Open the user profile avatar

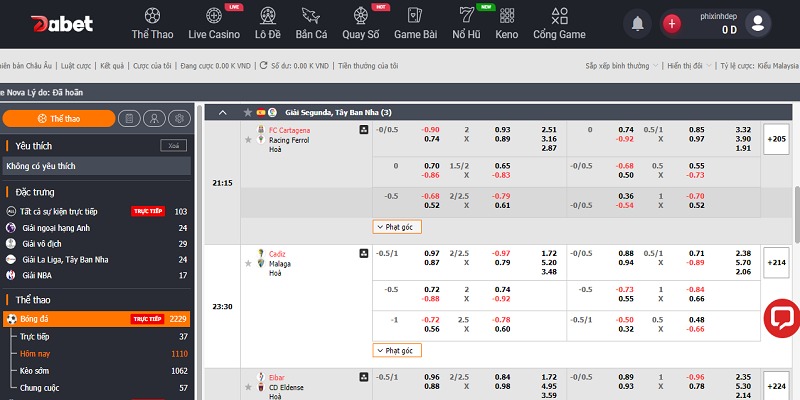pos(759,23)
